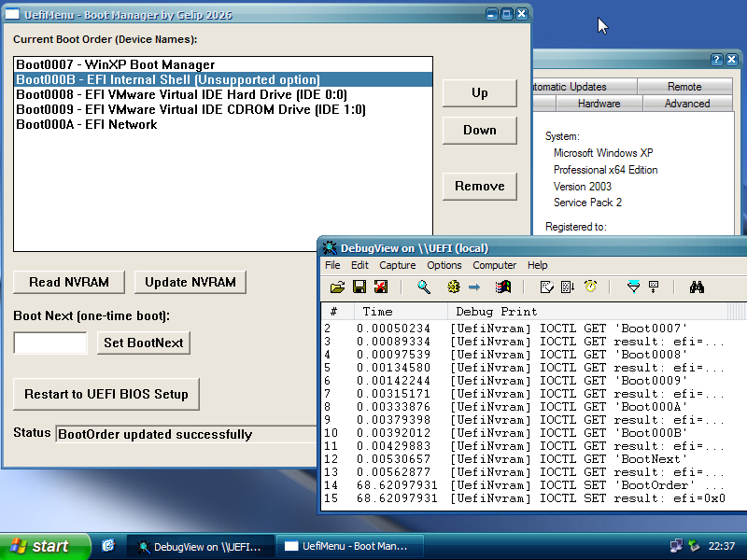Click the UefiMenu window title bar icon

pos(12,14)
